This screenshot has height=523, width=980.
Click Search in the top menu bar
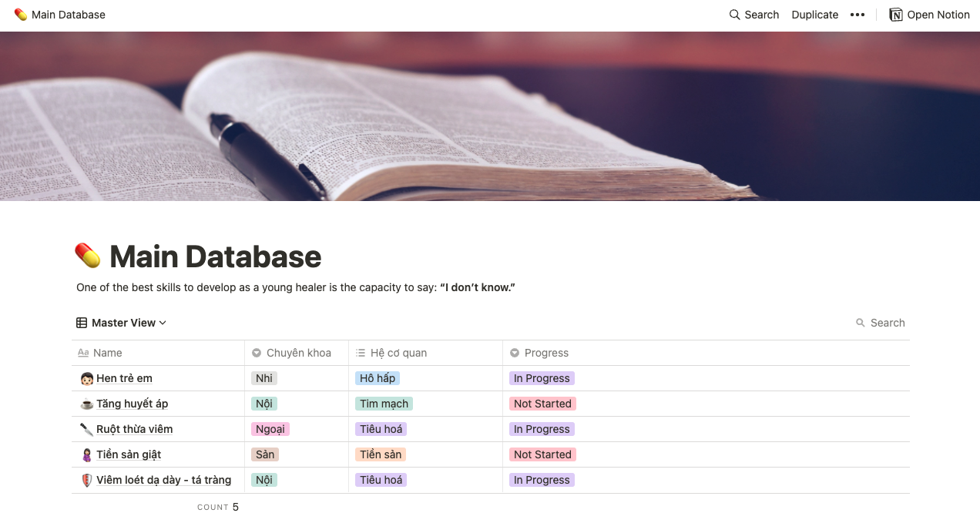(761, 14)
